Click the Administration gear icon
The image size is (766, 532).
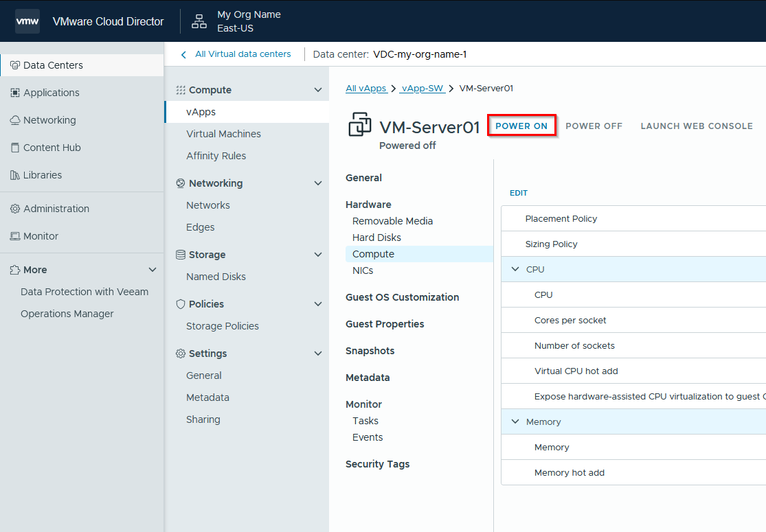(x=15, y=209)
